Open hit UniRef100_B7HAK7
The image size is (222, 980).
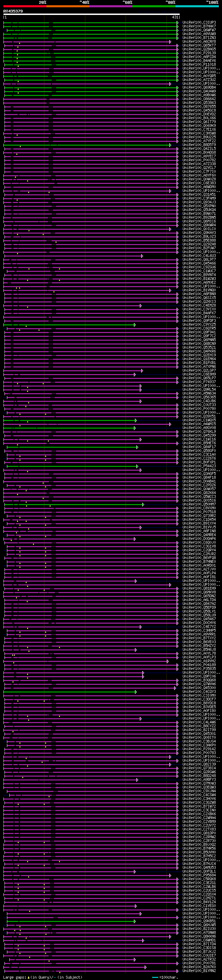pyautogui.click(x=199, y=26)
